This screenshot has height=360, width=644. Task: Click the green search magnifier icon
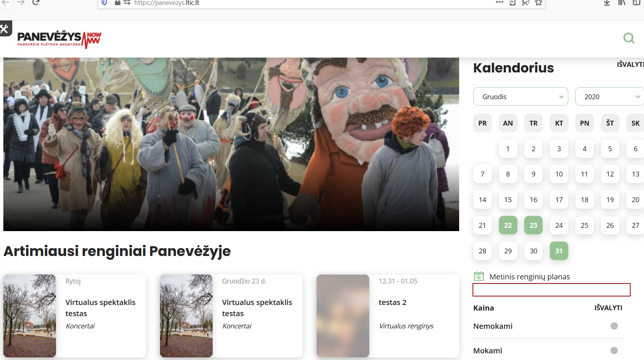click(x=629, y=38)
